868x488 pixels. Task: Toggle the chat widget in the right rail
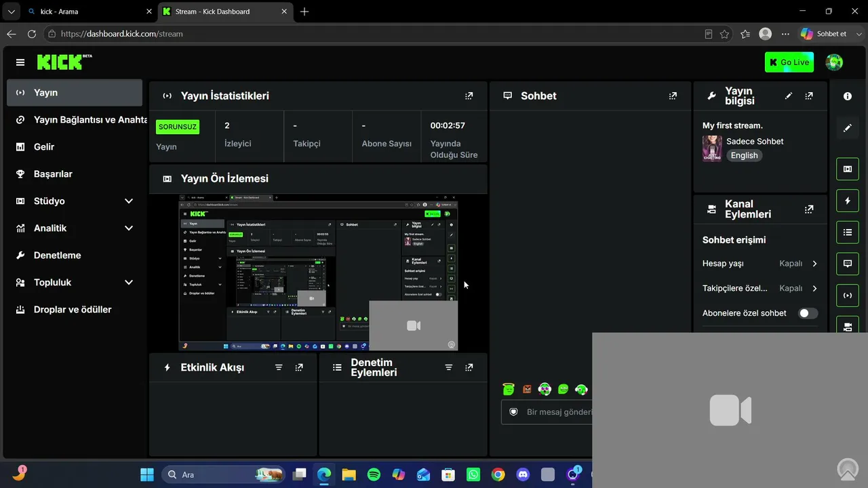[x=848, y=264]
